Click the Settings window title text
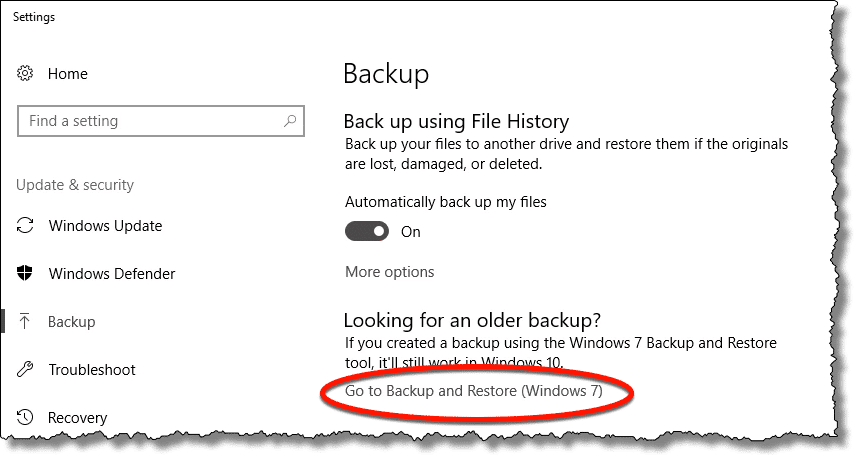 coord(34,17)
